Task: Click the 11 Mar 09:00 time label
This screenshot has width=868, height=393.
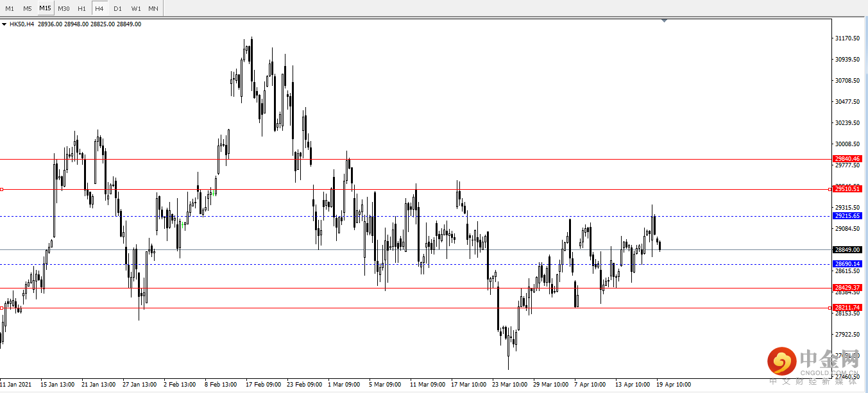Action: [x=427, y=385]
